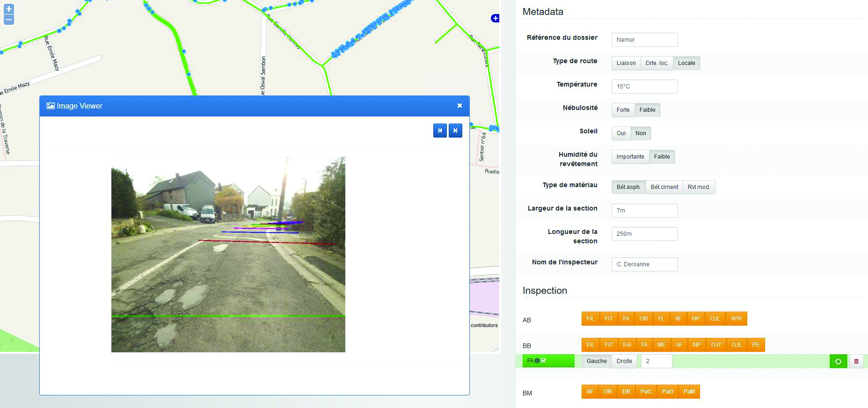Add FA defect in BB row
The width and height of the screenshot is (868, 408).
click(644, 345)
